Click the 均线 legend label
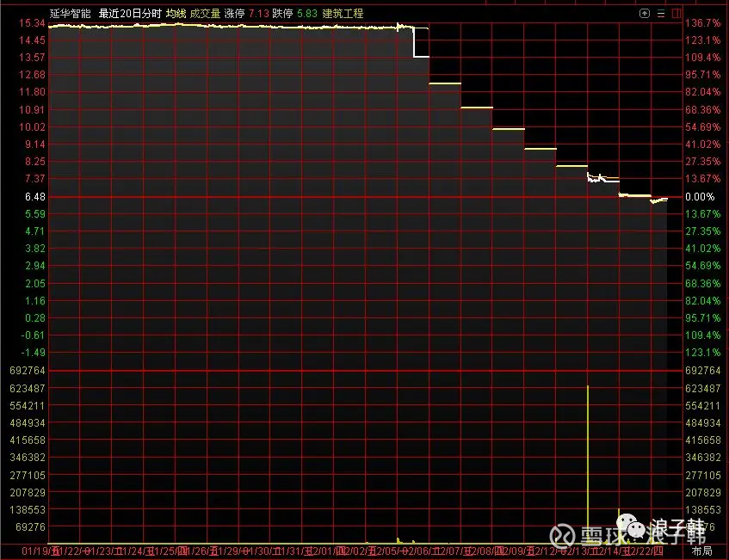 pyautogui.click(x=176, y=14)
